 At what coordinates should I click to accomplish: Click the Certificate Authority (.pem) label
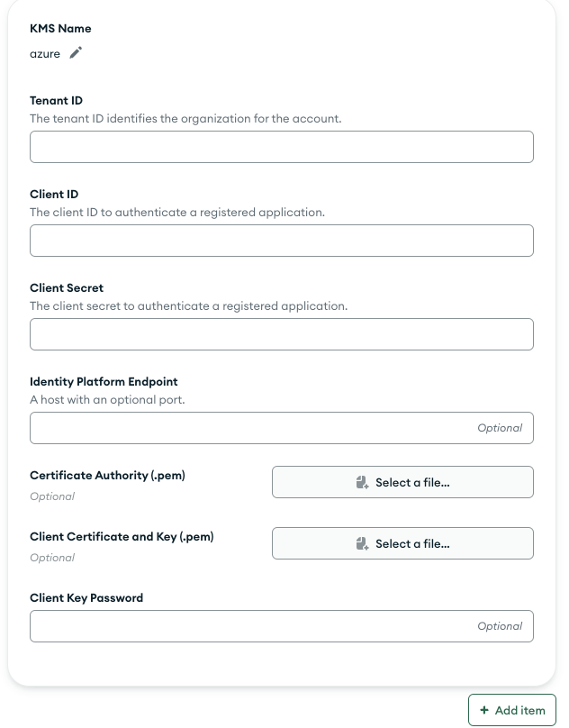coord(107,476)
